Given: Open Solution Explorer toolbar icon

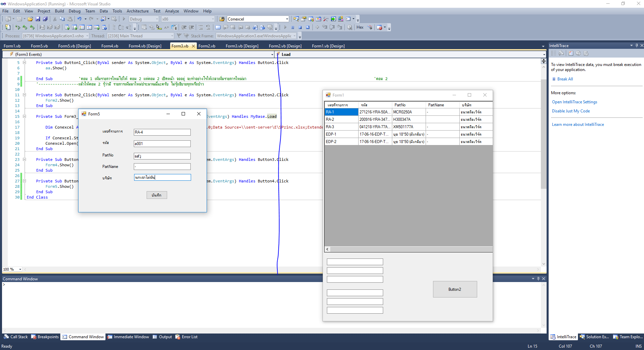Looking at the screenshot, I should click(x=296, y=19).
